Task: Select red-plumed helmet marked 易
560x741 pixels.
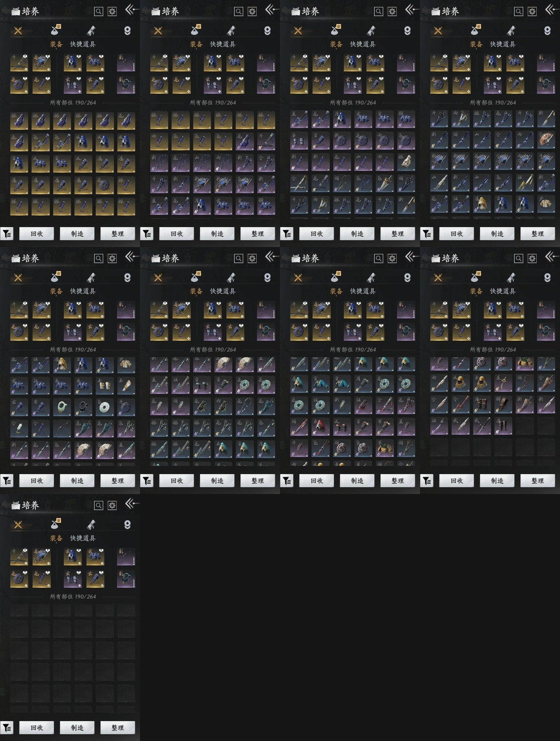Action: [320, 426]
